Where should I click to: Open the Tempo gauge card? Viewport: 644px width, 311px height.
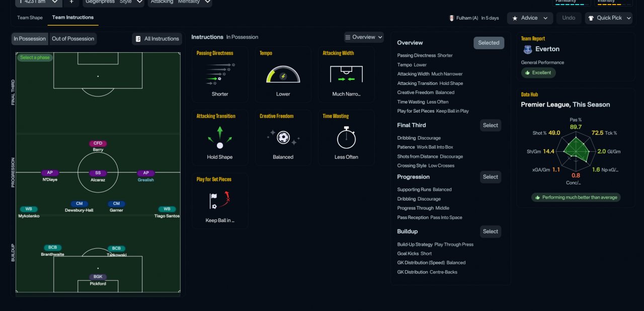[x=283, y=74]
